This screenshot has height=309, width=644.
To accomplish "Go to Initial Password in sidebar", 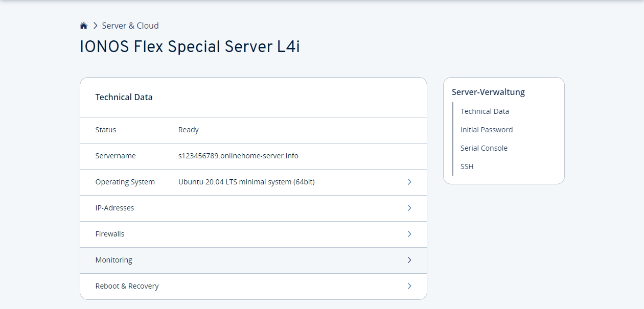I will 486,130.
